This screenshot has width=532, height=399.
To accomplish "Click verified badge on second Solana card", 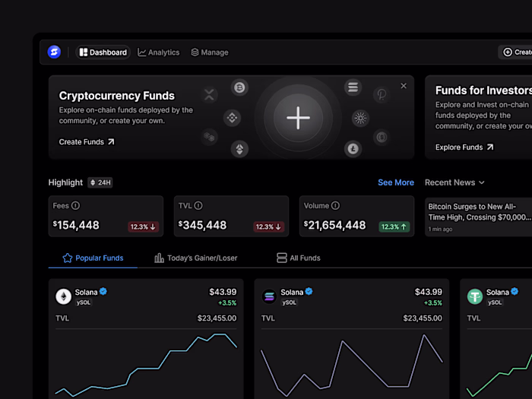I will point(309,291).
